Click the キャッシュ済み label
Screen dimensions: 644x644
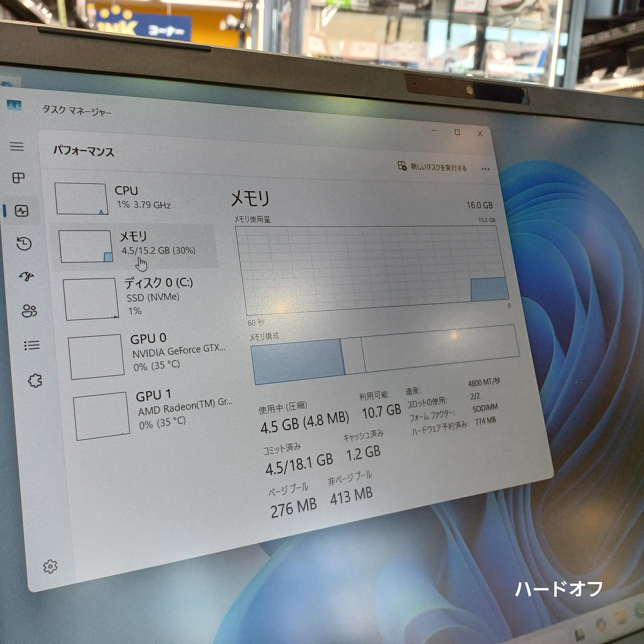tap(364, 436)
